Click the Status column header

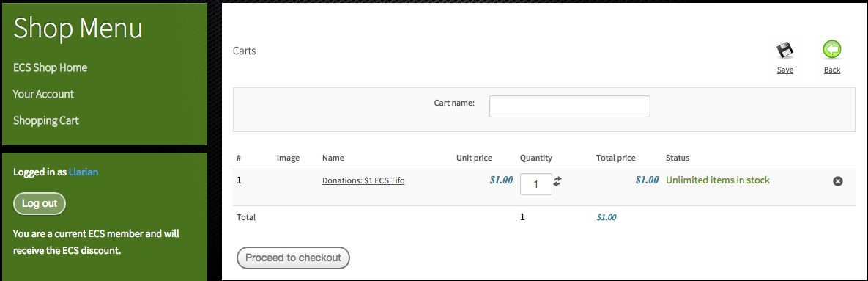(x=678, y=158)
